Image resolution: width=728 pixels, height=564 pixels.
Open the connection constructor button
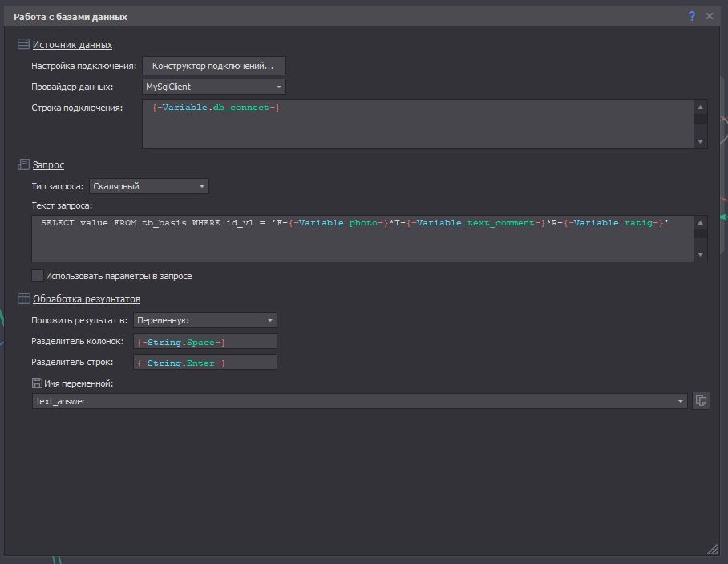[x=213, y=66]
